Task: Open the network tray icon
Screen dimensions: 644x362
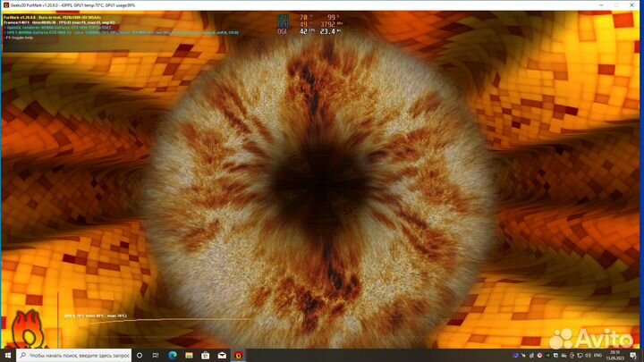Action: (x=580, y=356)
